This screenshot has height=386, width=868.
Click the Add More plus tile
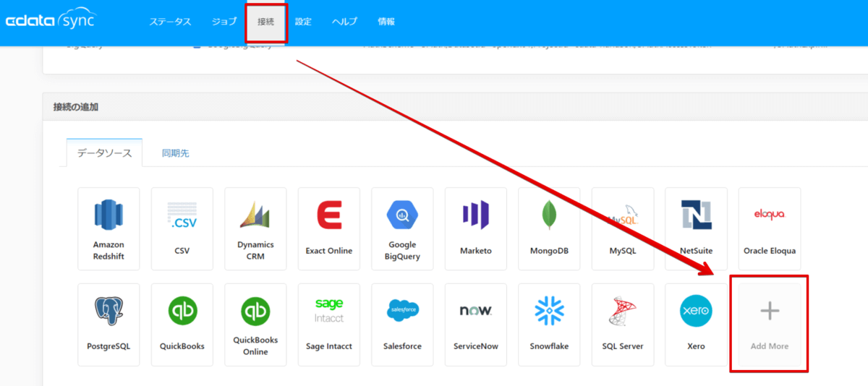point(770,325)
